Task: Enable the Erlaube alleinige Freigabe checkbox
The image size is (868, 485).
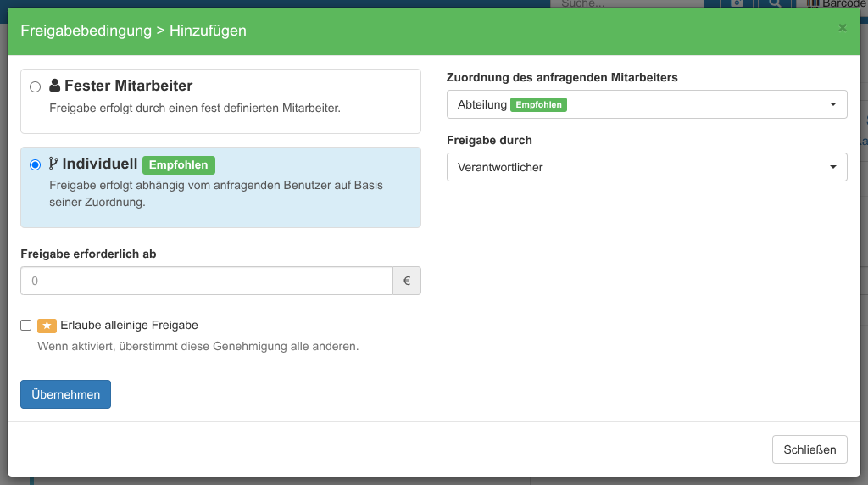Action: pyautogui.click(x=26, y=325)
